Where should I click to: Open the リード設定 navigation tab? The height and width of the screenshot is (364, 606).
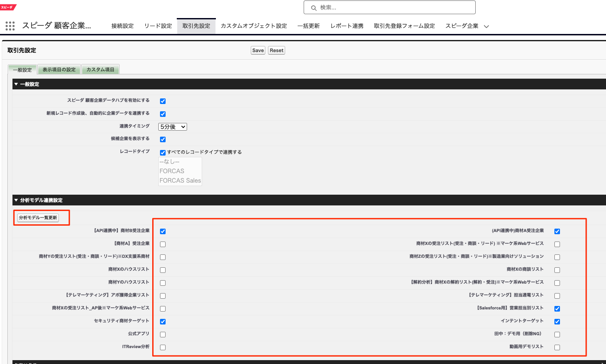click(158, 26)
